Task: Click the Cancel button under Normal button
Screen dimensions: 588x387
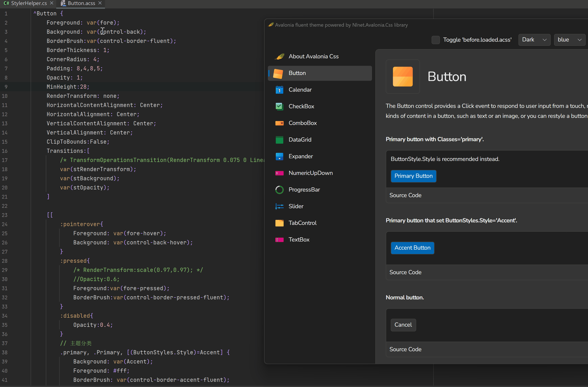Action: coord(403,325)
